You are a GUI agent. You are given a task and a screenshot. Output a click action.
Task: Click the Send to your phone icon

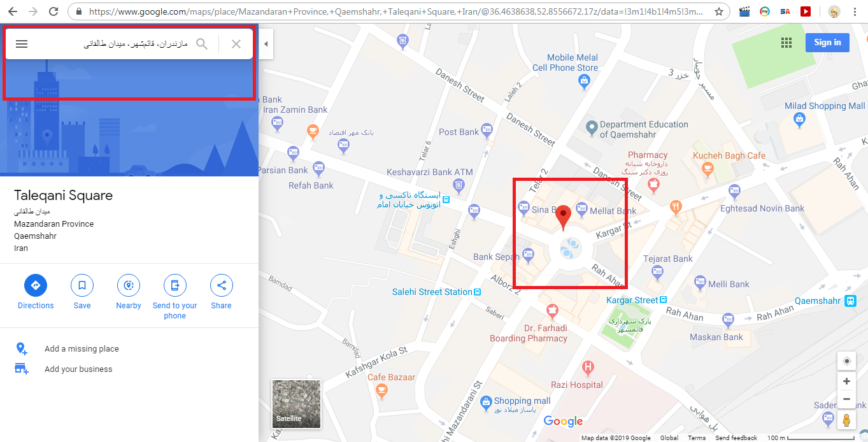(x=175, y=285)
